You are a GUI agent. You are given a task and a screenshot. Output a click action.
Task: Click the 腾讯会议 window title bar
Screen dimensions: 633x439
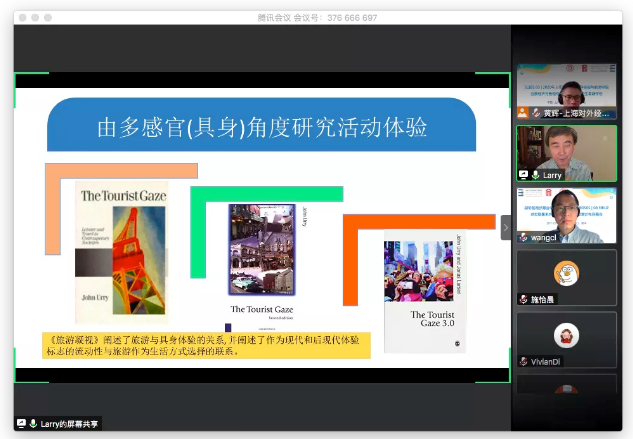click(316, 17)
